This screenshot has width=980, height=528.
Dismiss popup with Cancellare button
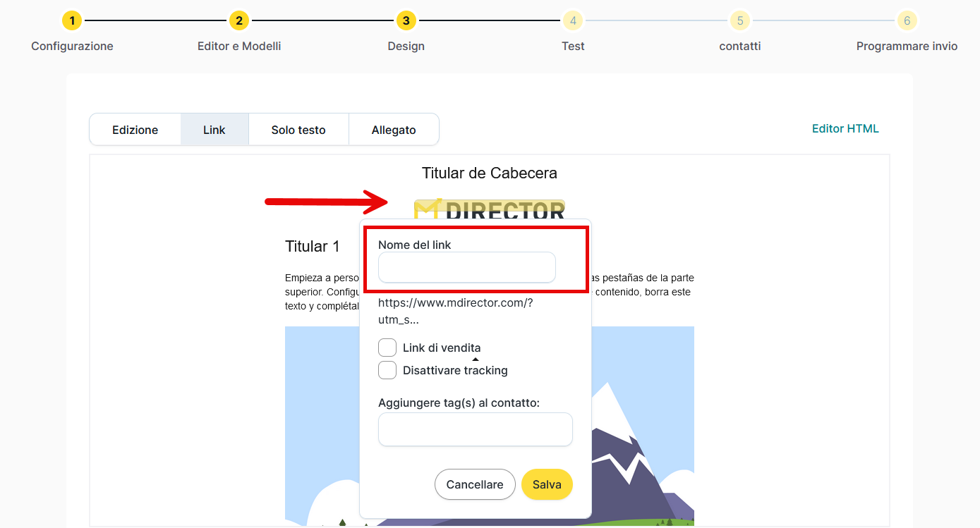pos(475,484)
